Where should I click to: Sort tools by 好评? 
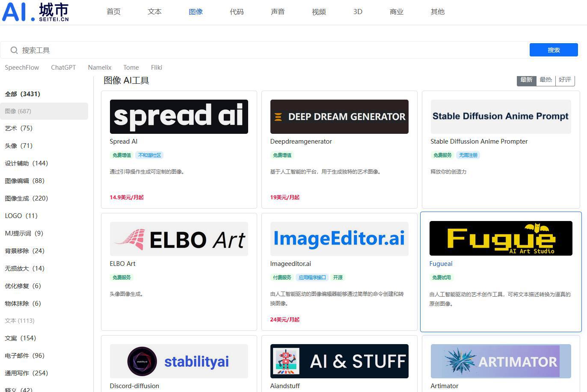point(565,80)
